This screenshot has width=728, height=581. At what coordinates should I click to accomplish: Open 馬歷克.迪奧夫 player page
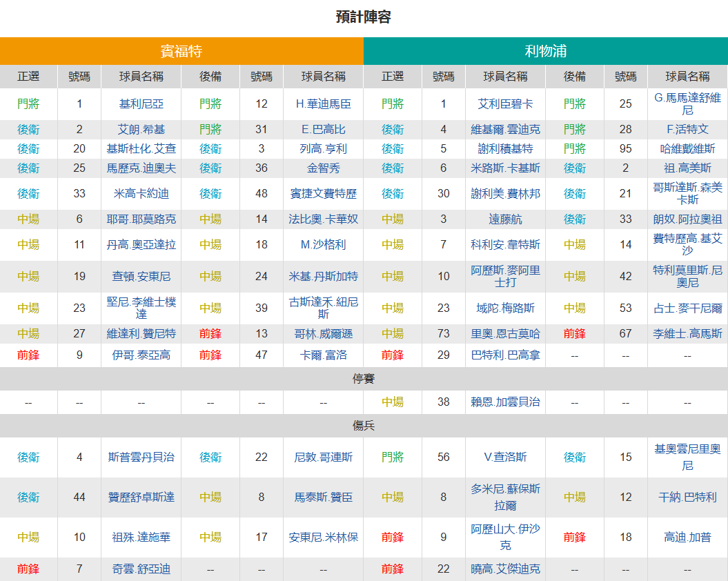pos(141,168)
